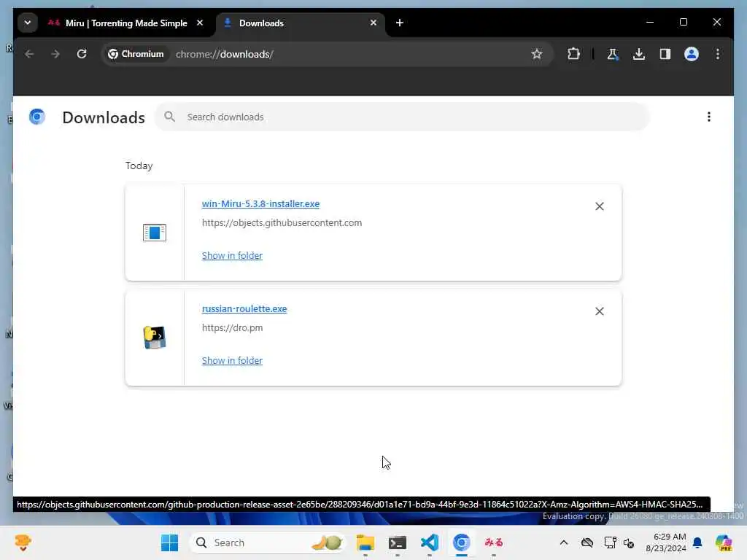Image resolution: width=747 pixels, height=560 pixels.
Task: Expand the system tray hidden icons chevron
Action: point(564,542)
